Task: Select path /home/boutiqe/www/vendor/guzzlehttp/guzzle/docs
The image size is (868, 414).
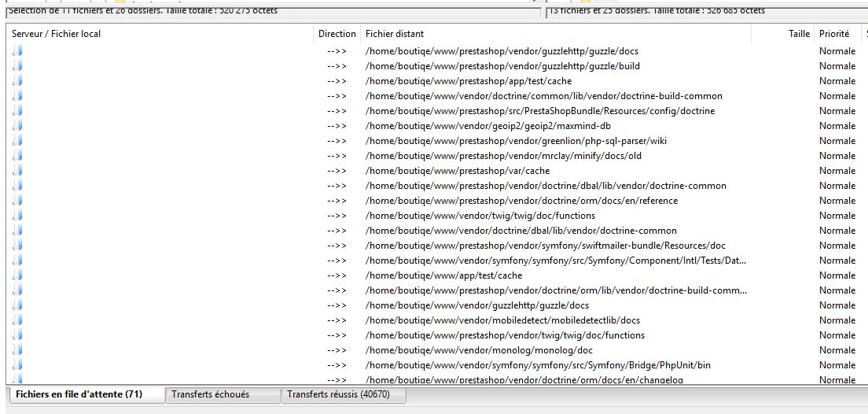Action: point(477,305)
